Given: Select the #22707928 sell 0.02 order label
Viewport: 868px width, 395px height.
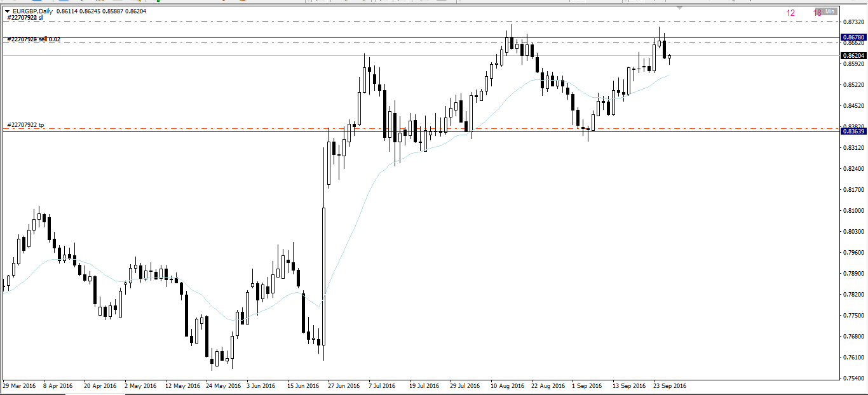Looking at the screenshot, I should 34,39.
